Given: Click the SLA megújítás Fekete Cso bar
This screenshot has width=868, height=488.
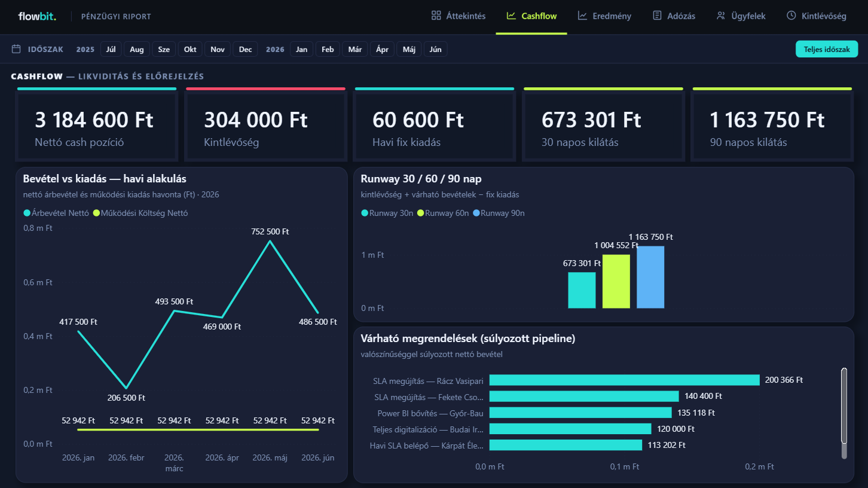Looking at the screenshot, I should tap(584, 396).
